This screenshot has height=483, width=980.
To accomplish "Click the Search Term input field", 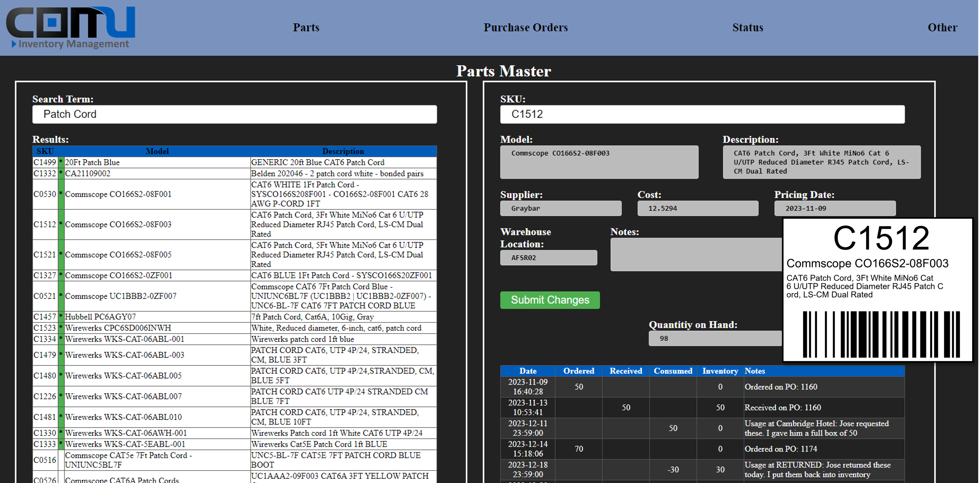I will point(234,114).
